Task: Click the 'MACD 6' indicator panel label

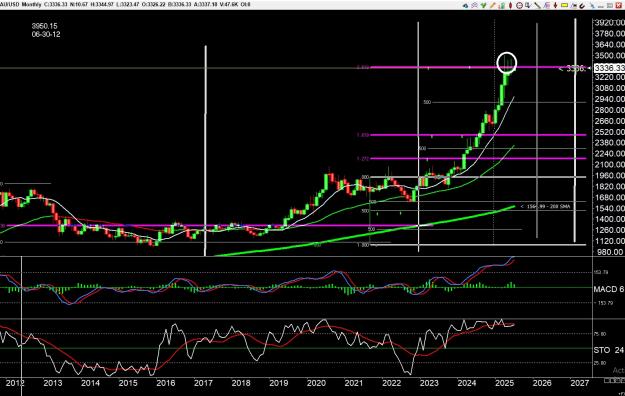Action: pos(609,289)
